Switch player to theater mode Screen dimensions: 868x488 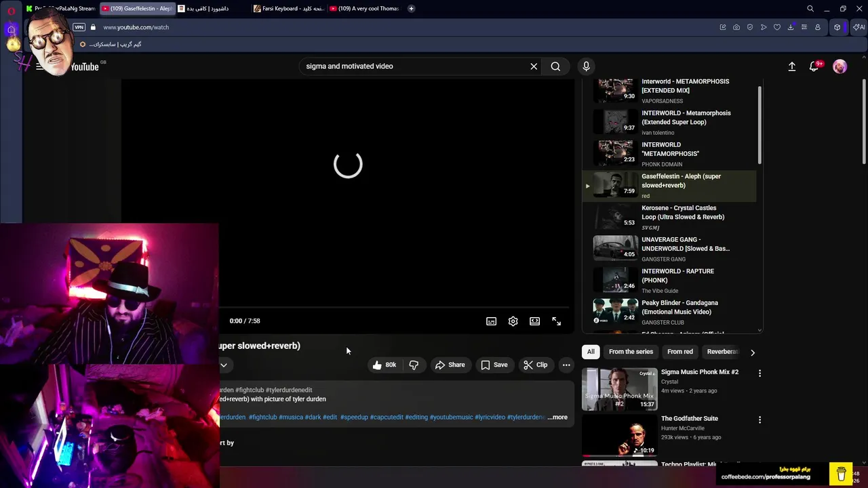tap(535, 321)
